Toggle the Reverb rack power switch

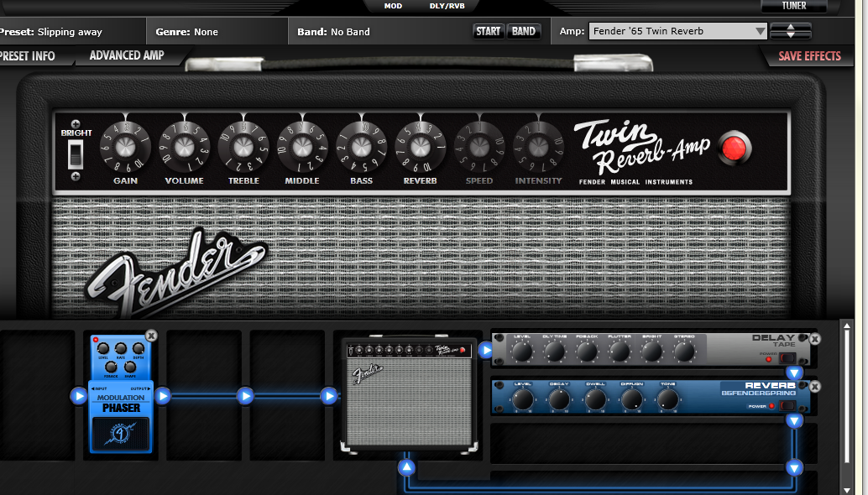(787, 406)
